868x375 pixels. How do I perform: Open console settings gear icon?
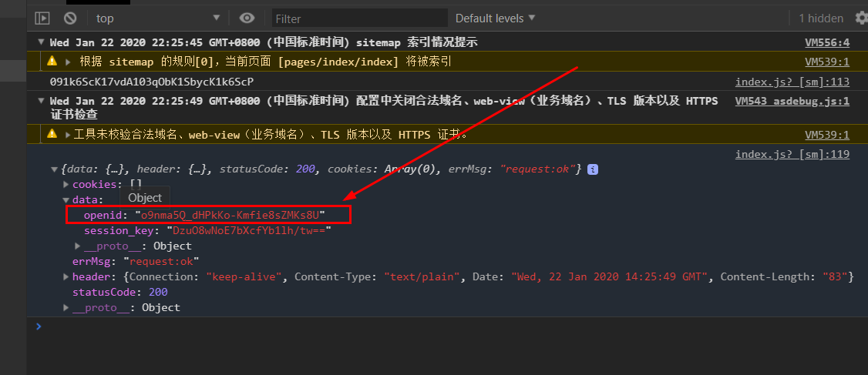click(x=861, y=18)
